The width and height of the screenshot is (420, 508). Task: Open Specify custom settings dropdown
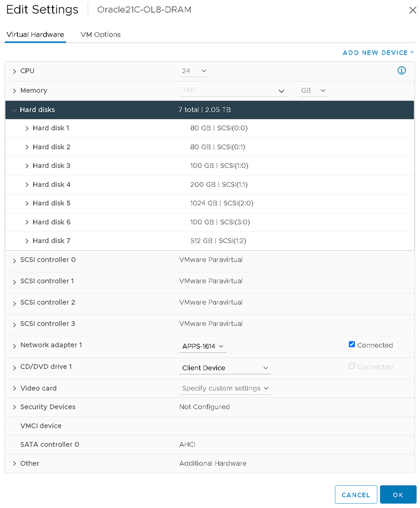coord(225,389)
